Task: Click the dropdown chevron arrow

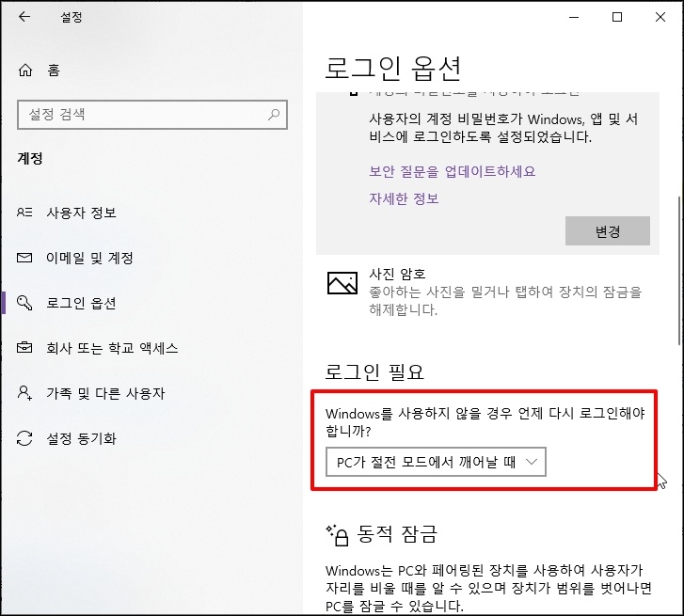Action: coord(532,462)
